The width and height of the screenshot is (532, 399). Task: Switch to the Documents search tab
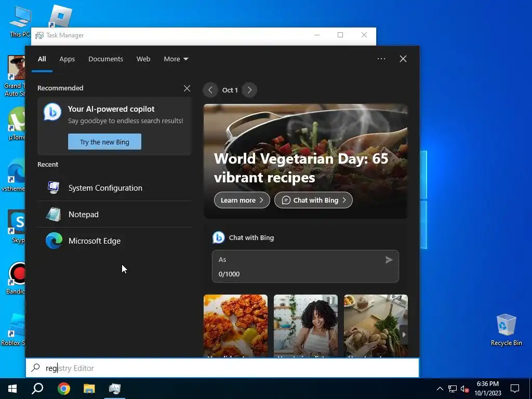tap(106, 59)
